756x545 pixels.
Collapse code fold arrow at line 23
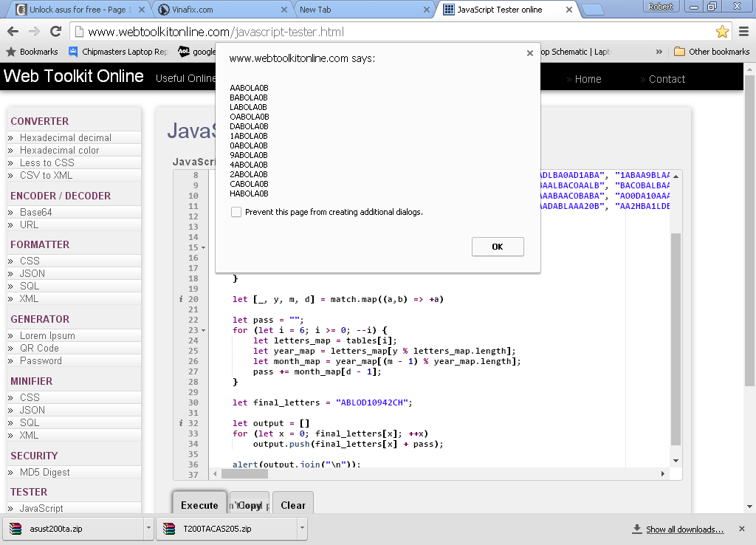pos(203,331)
